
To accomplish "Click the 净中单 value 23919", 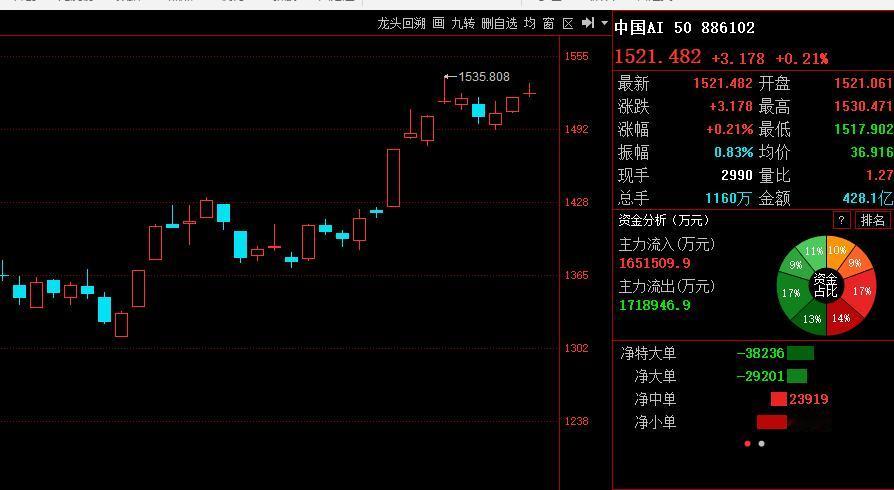I will click(808, 399).
